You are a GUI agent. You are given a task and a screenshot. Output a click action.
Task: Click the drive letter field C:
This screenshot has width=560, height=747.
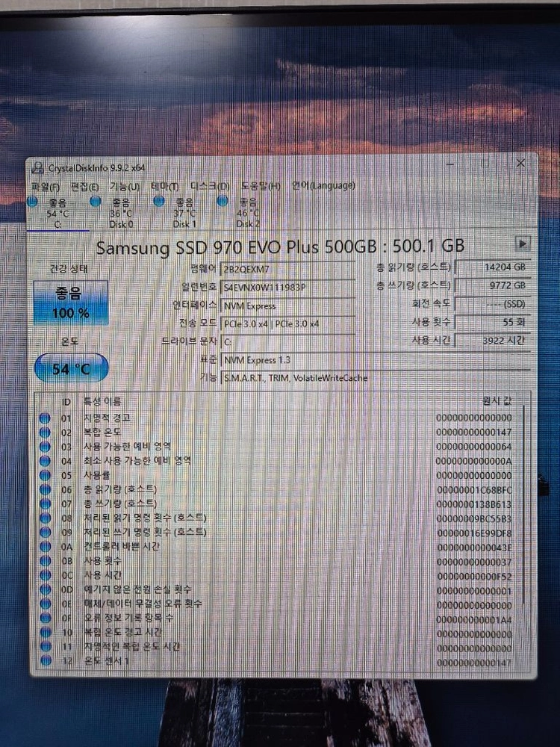click(x=287, y=342)
